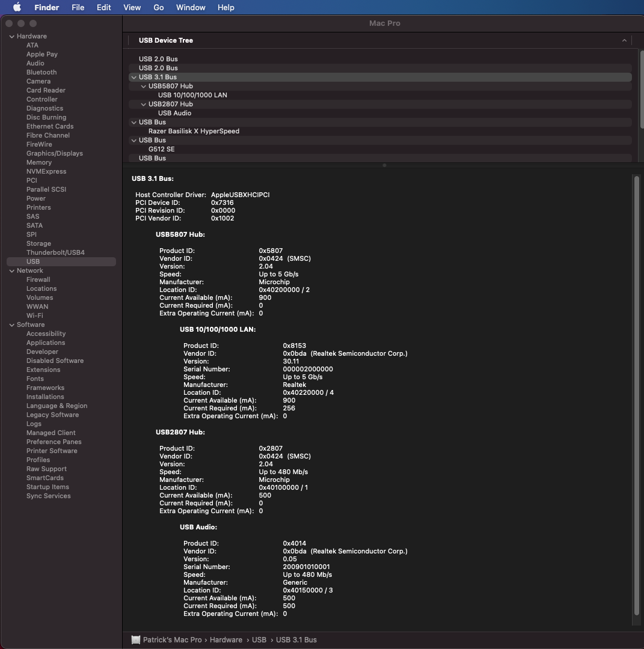The width and height of the screenshot is (644, 649).
Task: Collapse the Network section in sidebar
Action: click(x=11, y=271)
